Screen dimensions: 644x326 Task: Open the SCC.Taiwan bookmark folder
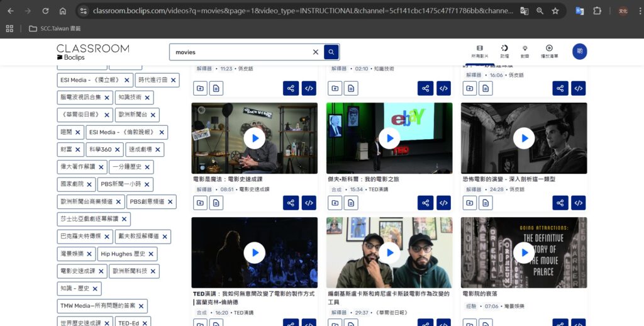[55, 28]
